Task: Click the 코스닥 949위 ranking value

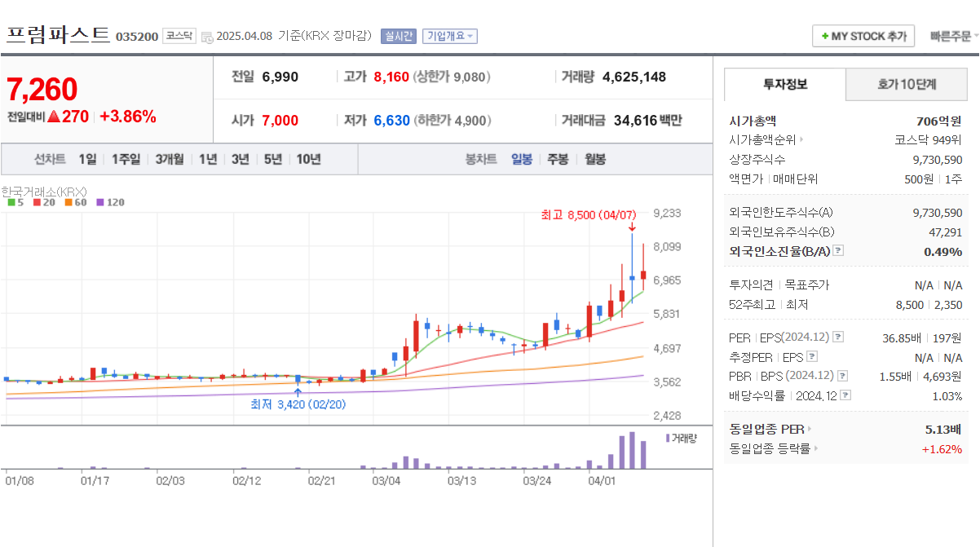Action: (x=928, y=140)
